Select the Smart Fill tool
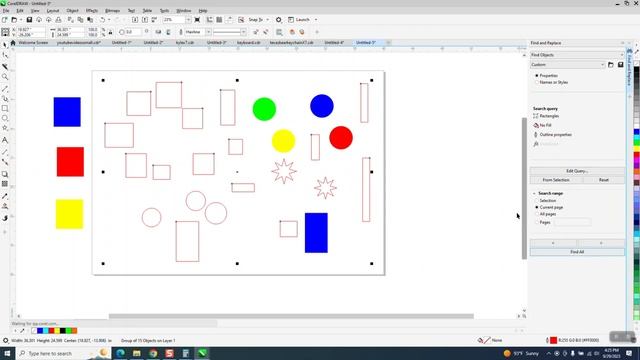Image resolution: width=640 pixels, height=360 pixels. pos(5,218)
